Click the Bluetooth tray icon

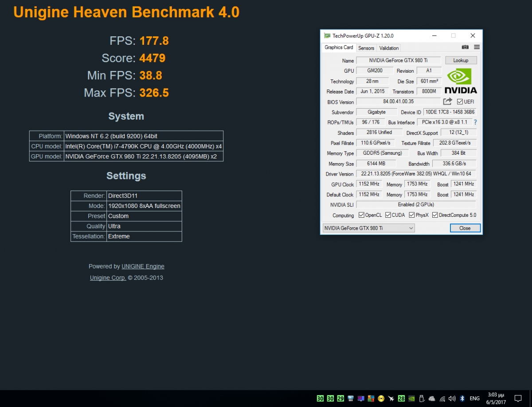[x=462, y=398]
